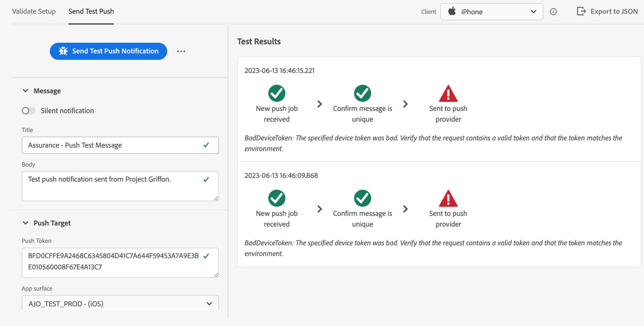The height and width of the screenshot is (326, 644).
Task: Click into the Push Token text field
Action: pyautogui.click(x=112, y=262)
